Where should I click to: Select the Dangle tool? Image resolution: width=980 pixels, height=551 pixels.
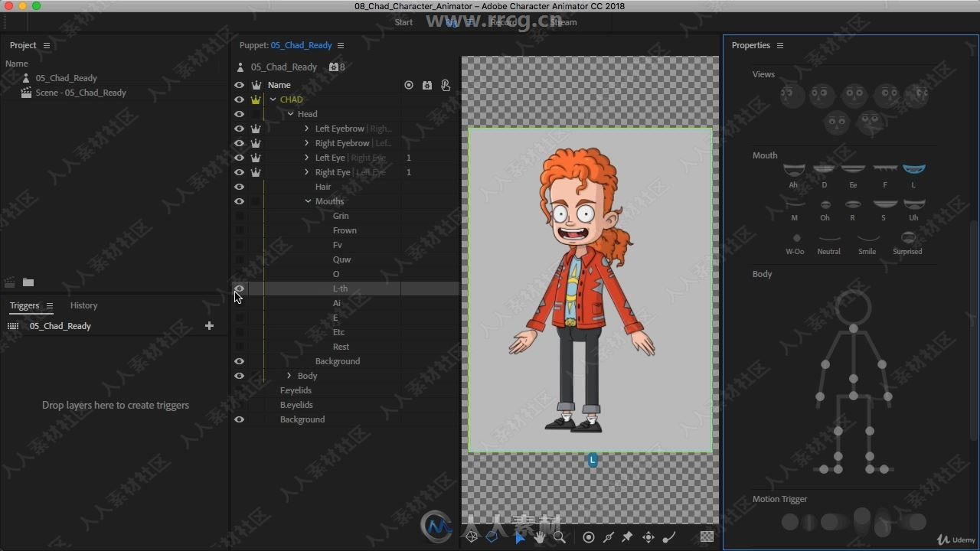tap(668, 537)
